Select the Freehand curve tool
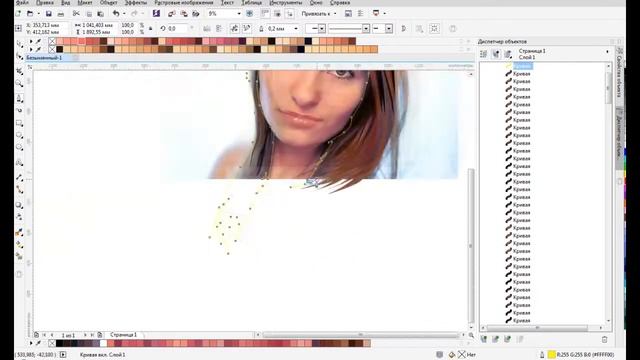 [x=19, y=98]
